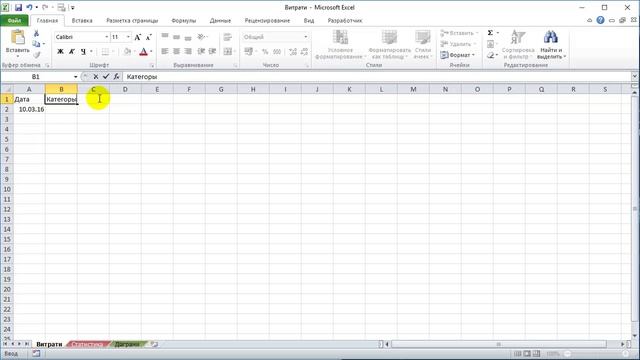Click the insert new worksheet tab icon
The height and width of the screenshot is (360, 640).
tap(154, 344)
